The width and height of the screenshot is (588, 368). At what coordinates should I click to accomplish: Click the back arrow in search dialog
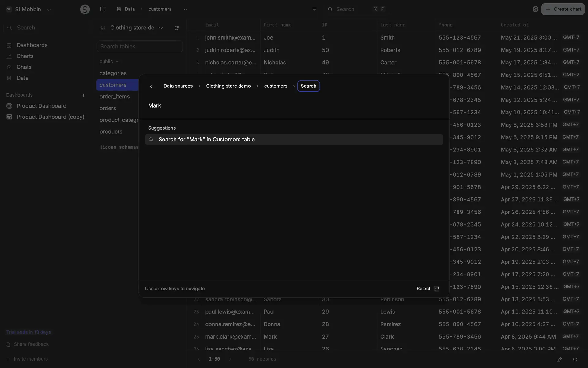pos(151,86)
